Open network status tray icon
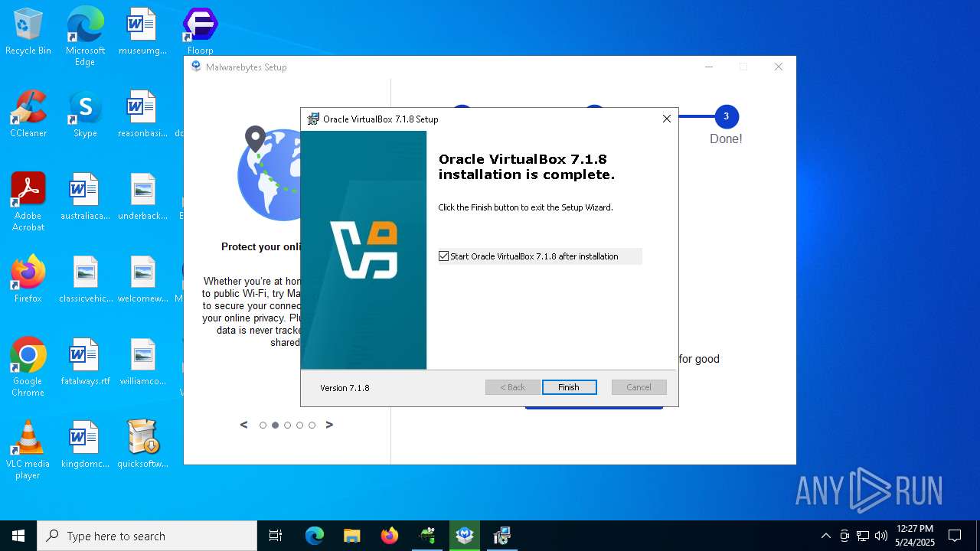The height and width of the screenshot is (551, 980). tap(863, 536)
